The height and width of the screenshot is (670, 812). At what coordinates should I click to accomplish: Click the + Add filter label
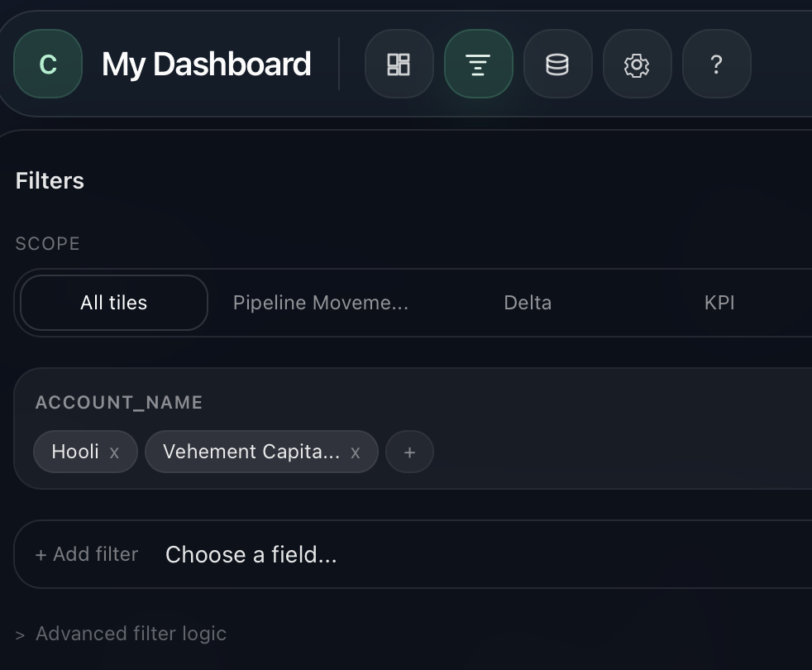pos(87,554)
